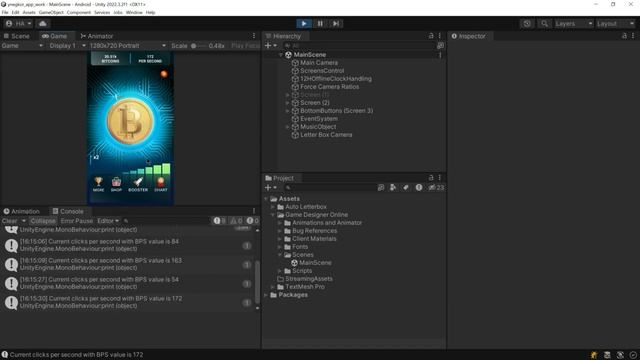Open Game view panel options menu
The height and width of the screenshot is (360, 640).
tap(254, 36)
